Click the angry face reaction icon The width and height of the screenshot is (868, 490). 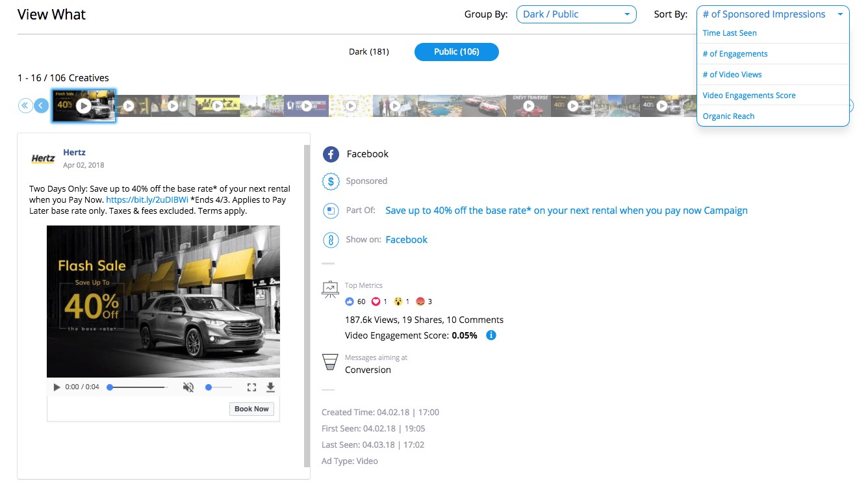point(420,302)
